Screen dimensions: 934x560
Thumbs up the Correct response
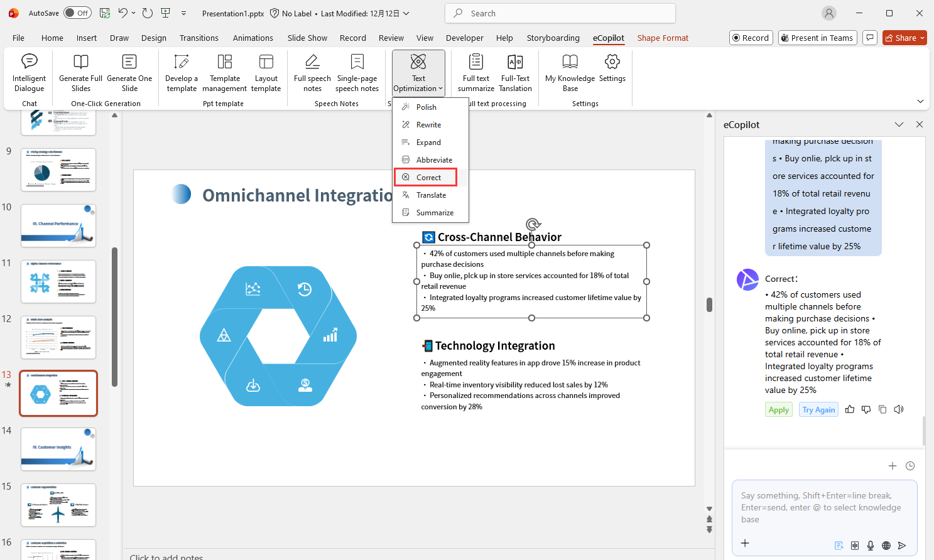(x=850, y=409)
